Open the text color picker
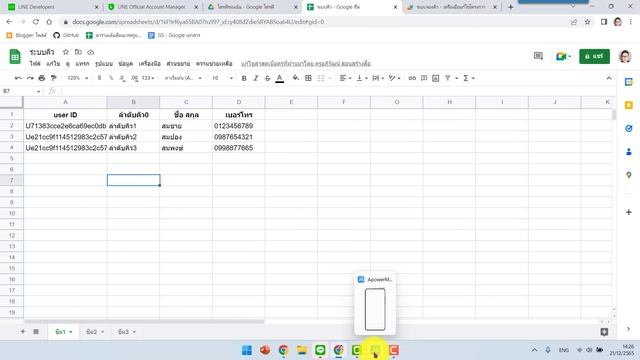Viewport: 640px width, 360px height. coord(280,78)
